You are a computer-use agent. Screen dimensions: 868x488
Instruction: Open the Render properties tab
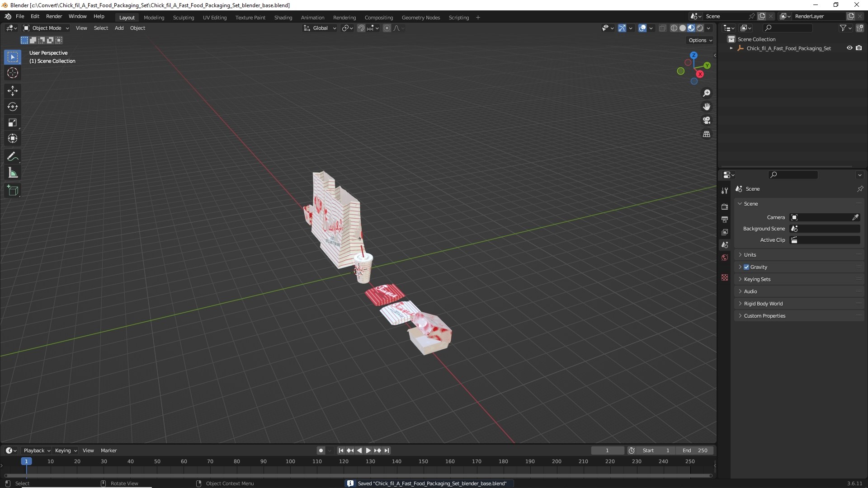(725, 206)
